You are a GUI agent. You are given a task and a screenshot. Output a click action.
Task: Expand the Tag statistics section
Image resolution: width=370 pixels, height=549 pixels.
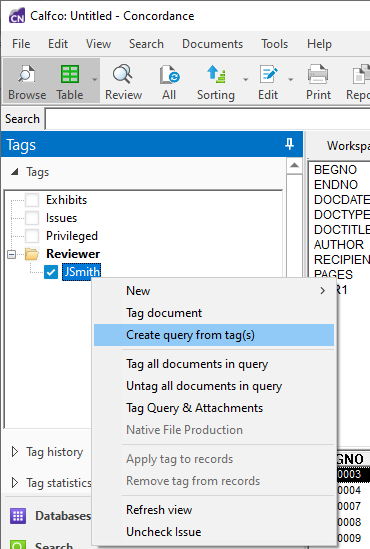pos(14,482)
